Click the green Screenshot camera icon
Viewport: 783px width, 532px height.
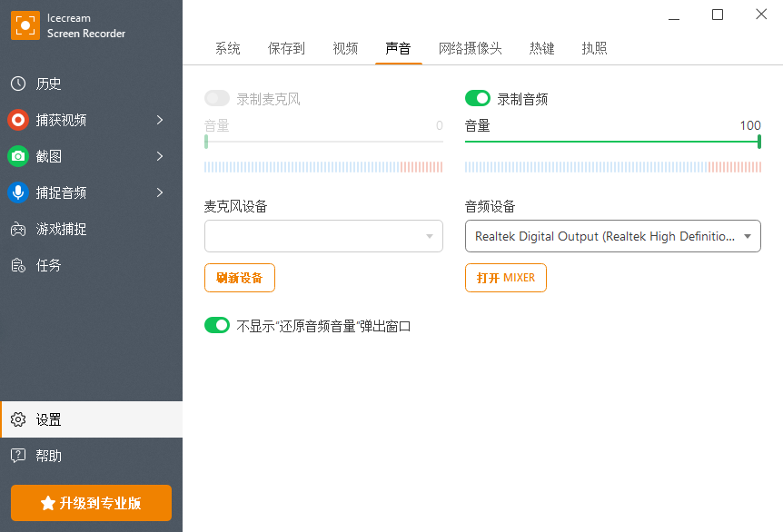click(18, 156)
